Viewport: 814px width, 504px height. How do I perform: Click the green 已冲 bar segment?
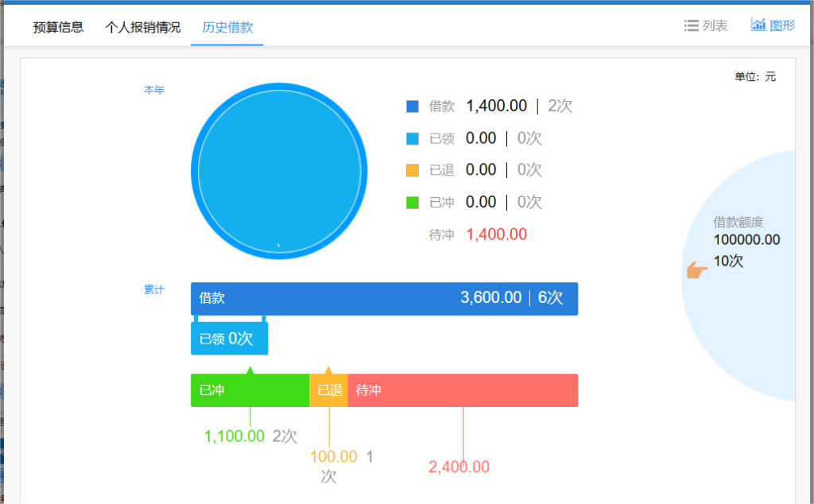coord(250,390)
